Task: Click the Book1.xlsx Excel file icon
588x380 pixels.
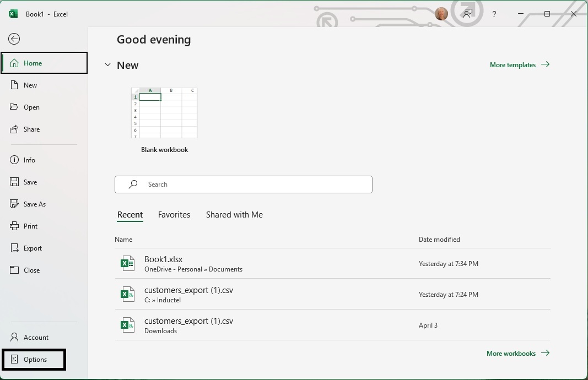Action: (127, 264)
